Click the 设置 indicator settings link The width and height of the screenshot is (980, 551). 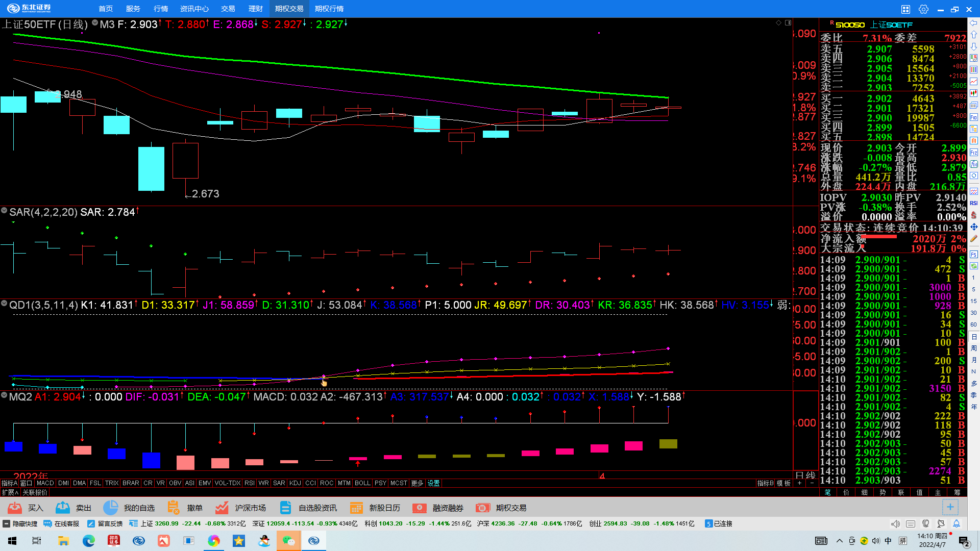433,483
